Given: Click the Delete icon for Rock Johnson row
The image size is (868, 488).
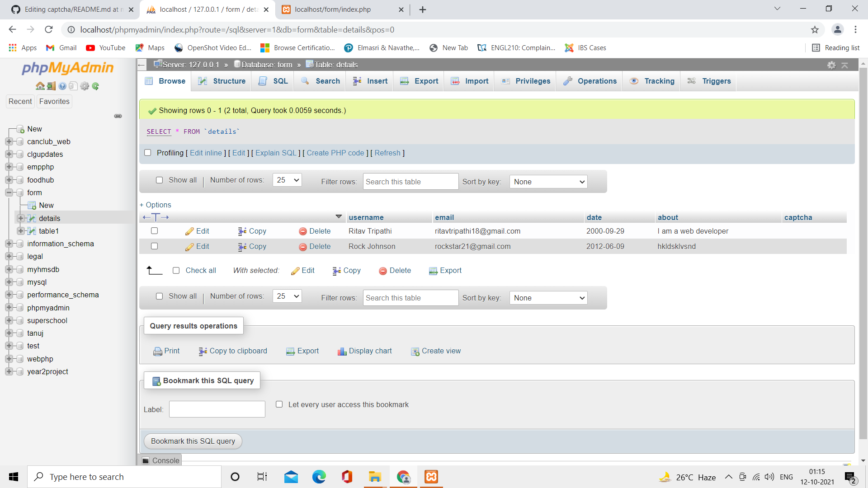Looking at the screenshot, I should click(x=302, y=247).
